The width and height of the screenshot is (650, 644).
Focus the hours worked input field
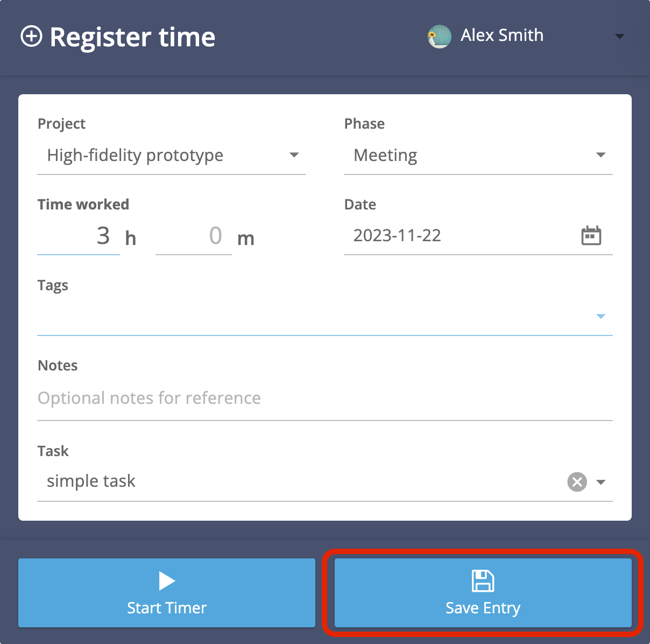pyautogui.click(x=79, y=236)
